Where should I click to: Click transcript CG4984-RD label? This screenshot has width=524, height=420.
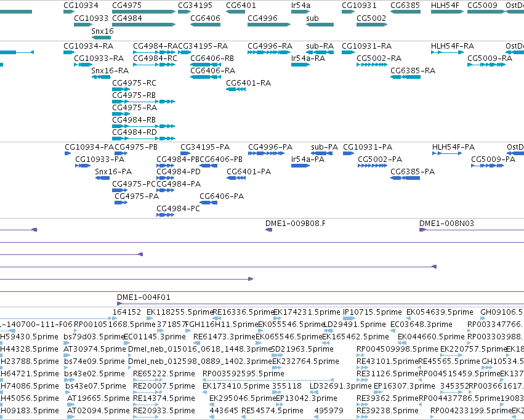coord(134,132)
